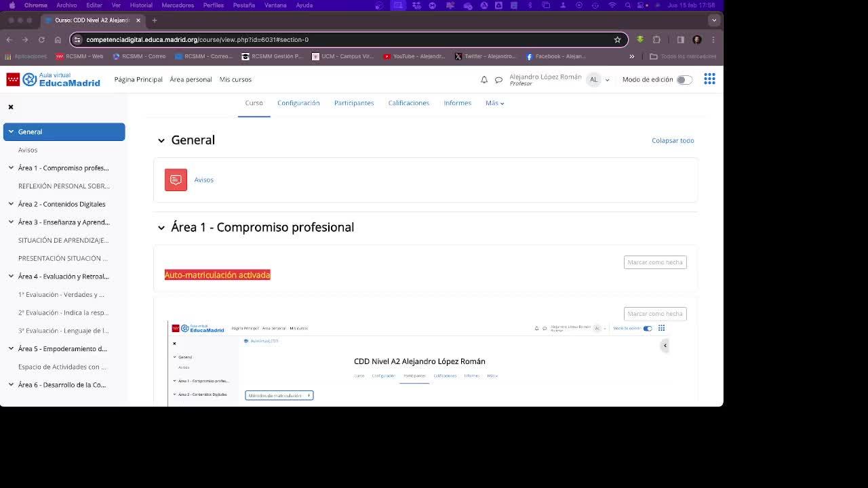Collapse Área 6 - Desarrollo chevron in index
This screenshot has width=868, height=488.
(x=11, y=384)
